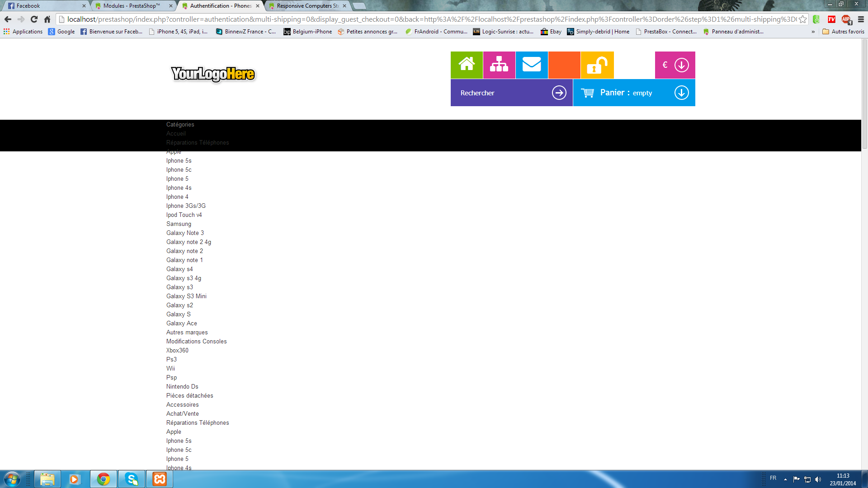Screen dimensions: 868x488
Task: Expand the Panier cart dropdown arrow
Action: [681, 93]
